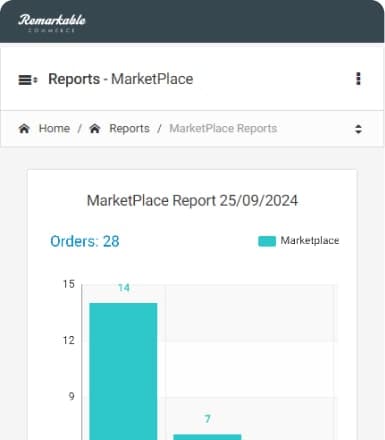Viewport: 385px width, 440px height.
Task: Open the hamburger sidebar menu icon
Action: (28, 80)
